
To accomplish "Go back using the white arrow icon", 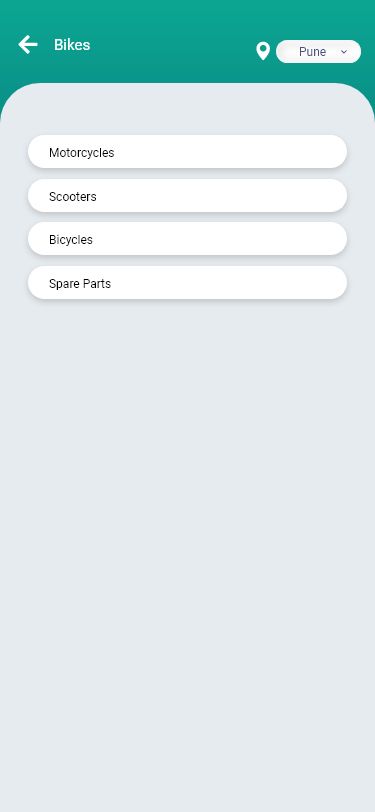I will (28, 45).
